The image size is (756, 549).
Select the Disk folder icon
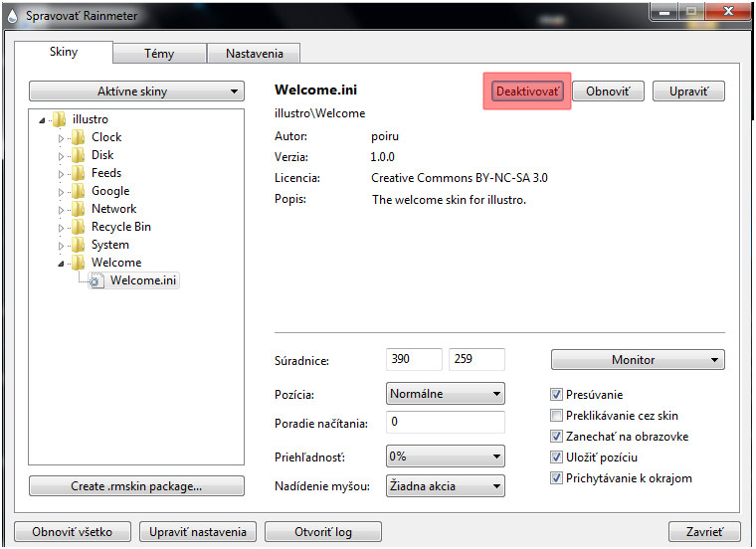click(x=79, y=155)
